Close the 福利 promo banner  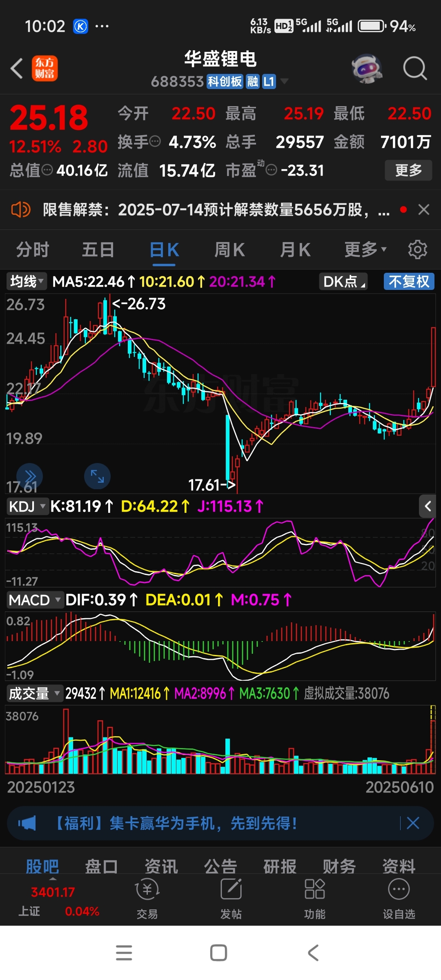[x=413, y=823]
